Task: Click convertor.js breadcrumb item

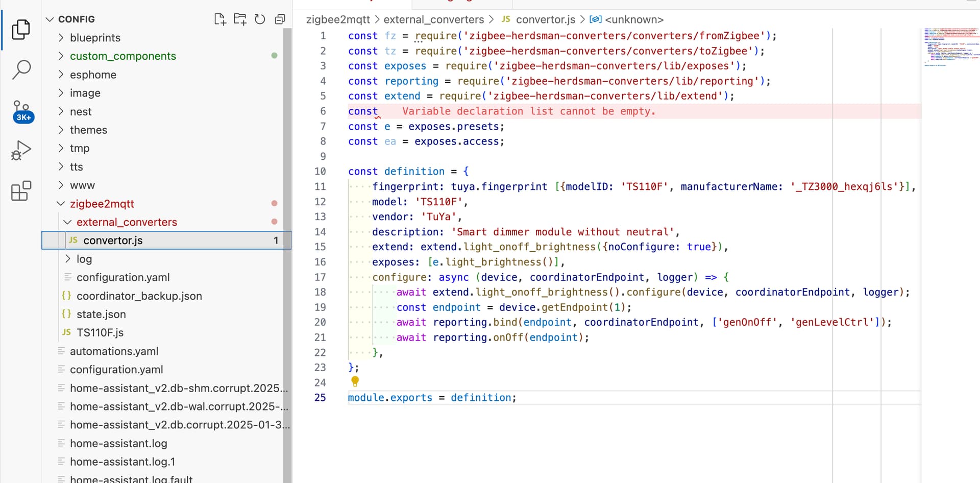Action: [x=545, y=19]
